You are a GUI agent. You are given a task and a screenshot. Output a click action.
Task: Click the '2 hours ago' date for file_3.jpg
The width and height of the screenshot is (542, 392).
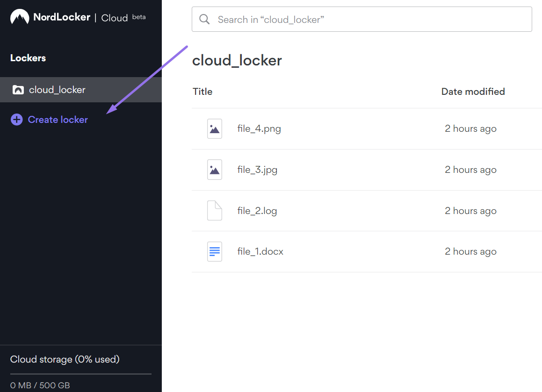pyautogui.click(x=470, y=170)
